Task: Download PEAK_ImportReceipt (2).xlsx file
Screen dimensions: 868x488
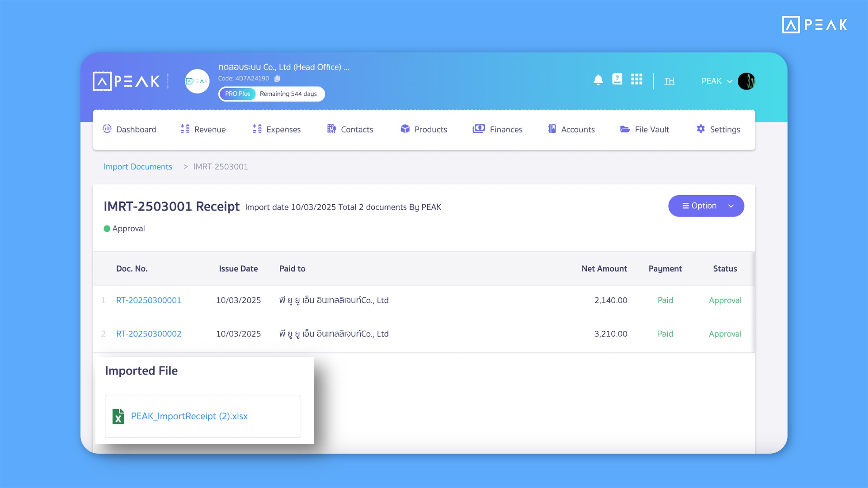Action: (x=189, y=416)
